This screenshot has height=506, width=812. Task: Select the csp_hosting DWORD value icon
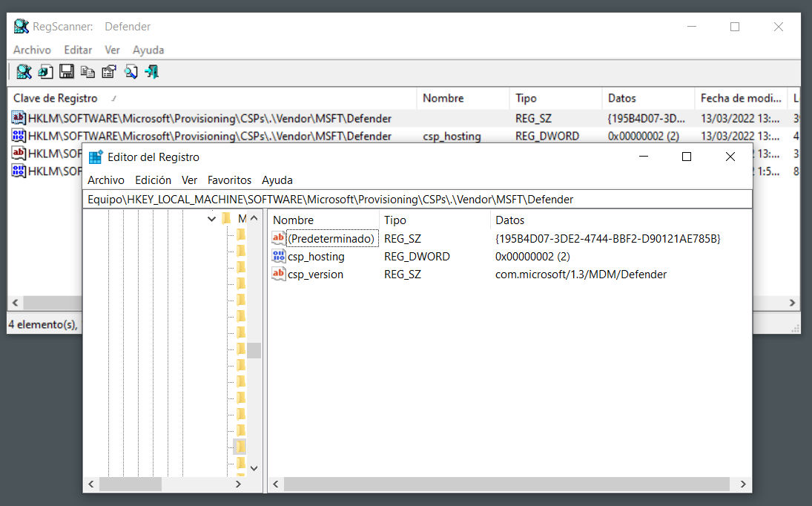(x=279, y=257)
